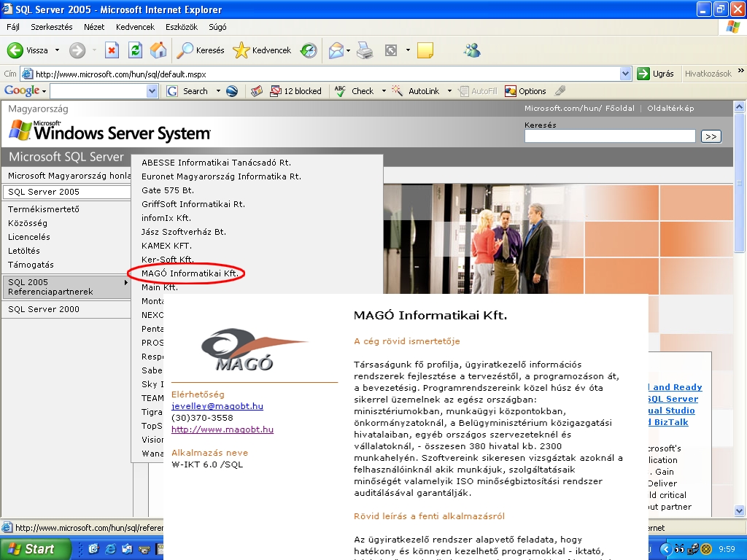The image size is (747, 560).
Task: Run the Google spell Check
Action: (354, 91)
